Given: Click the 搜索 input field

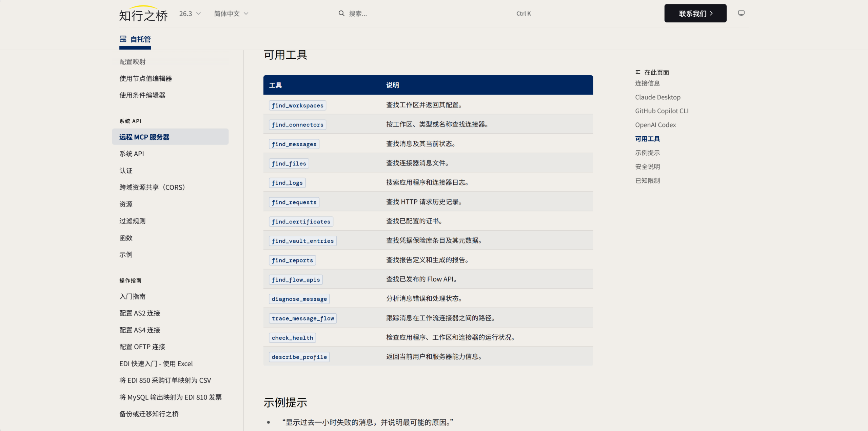Looking at the screenshot, I should pyautogui.click(x=435, y=14).
